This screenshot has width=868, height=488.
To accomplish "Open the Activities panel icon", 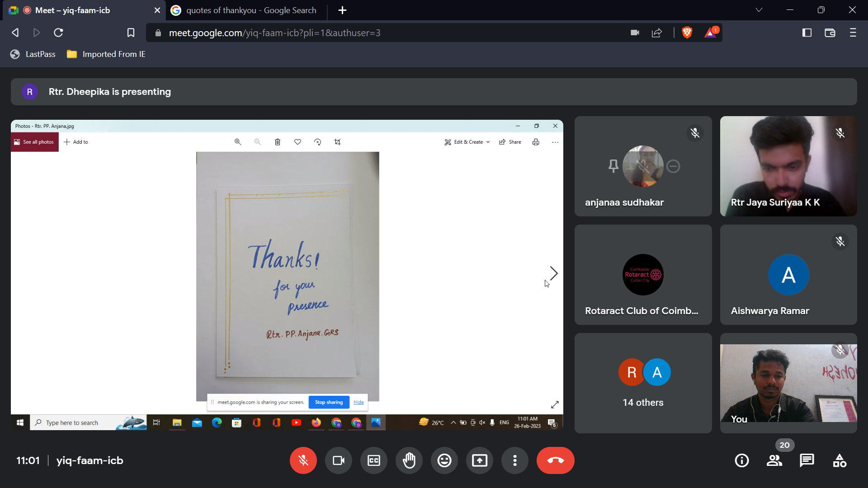I will tap(840, 460).
